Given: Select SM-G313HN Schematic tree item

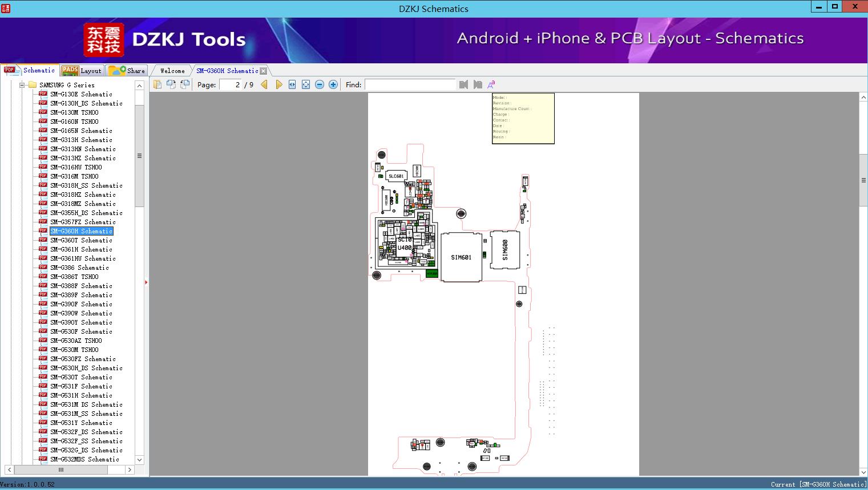Looking at the screenshot, I should (83, 149).
